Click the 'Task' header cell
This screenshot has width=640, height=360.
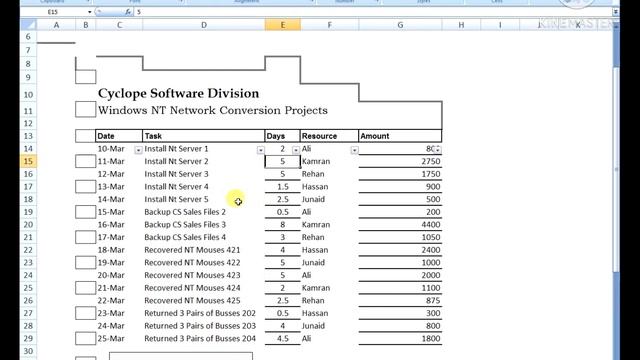click(204, 136)
